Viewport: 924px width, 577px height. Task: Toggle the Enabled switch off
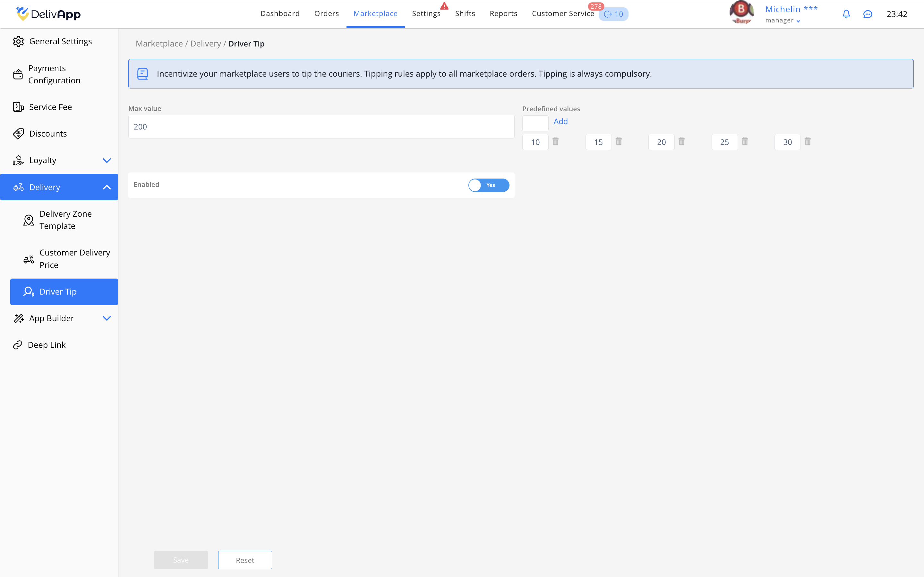coord(488,185)
